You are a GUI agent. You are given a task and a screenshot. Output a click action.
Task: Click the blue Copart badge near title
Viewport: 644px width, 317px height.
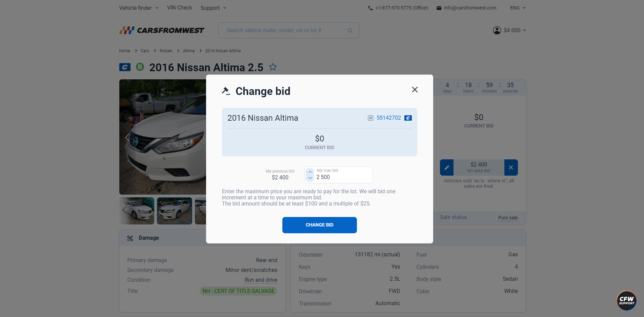coord(125,67)
